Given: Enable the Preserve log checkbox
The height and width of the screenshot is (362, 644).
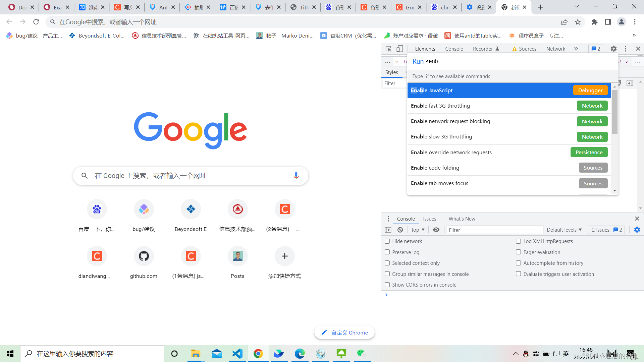Looking at the screenshot, I should pyautogui.click(x=387, y=252).
